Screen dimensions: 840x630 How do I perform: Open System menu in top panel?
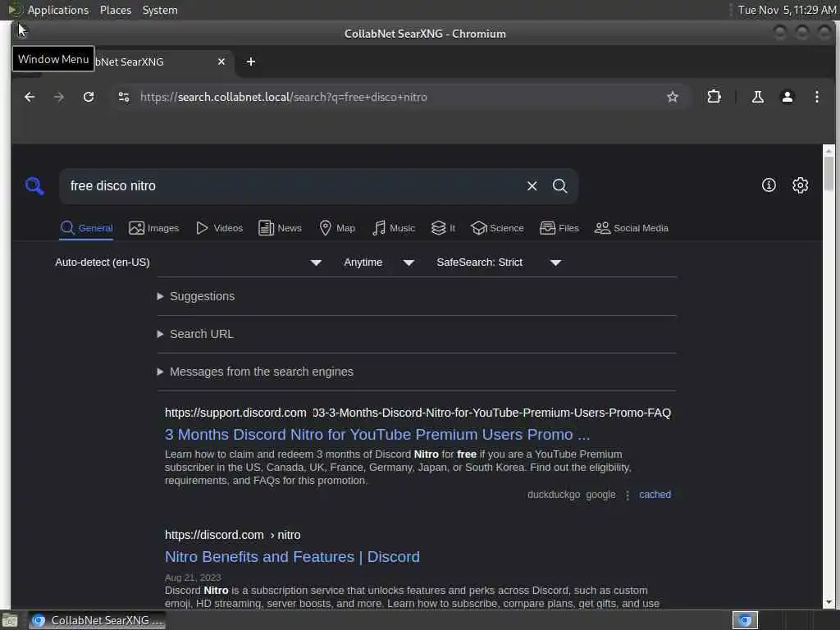160,10
